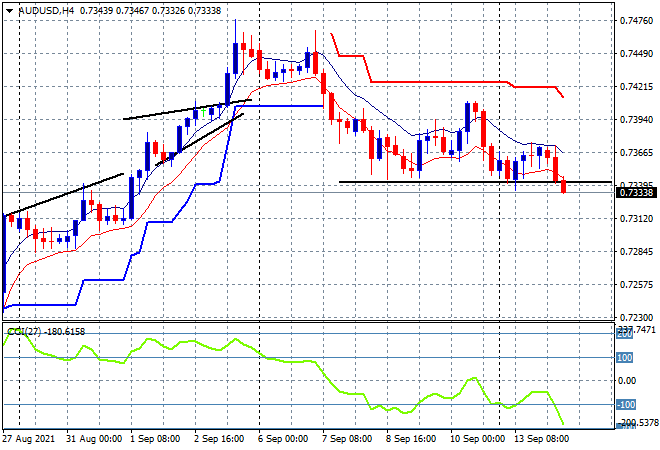
Task: Select the thick red upper channel line
Action: pos(438,82)
